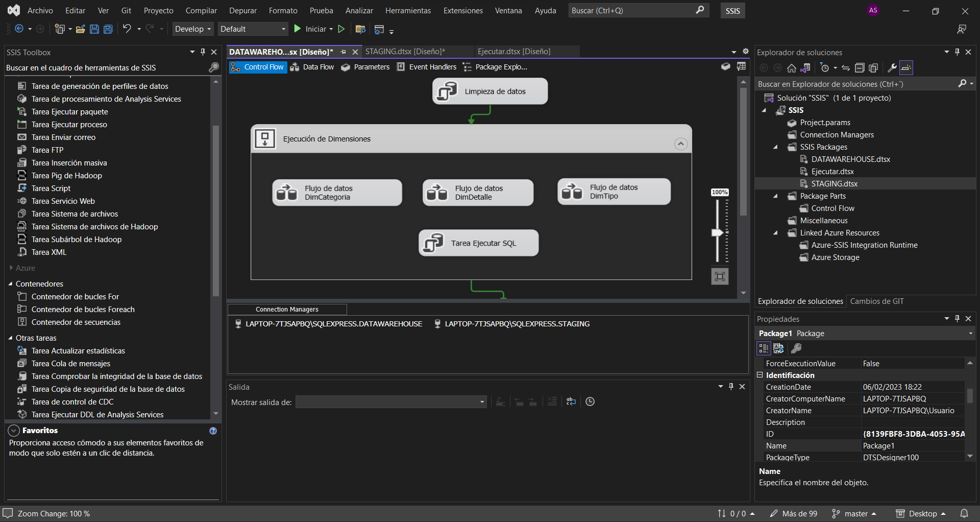Open the Develop configuration dropdown
This screenshot has width=980, height=522.
pyautogui.click(x=192, y=29)
